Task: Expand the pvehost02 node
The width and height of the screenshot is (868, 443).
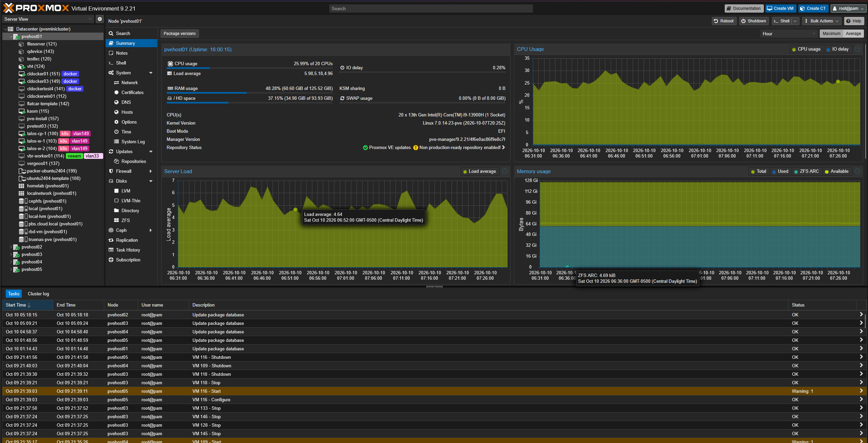Action: pos(11,247)
